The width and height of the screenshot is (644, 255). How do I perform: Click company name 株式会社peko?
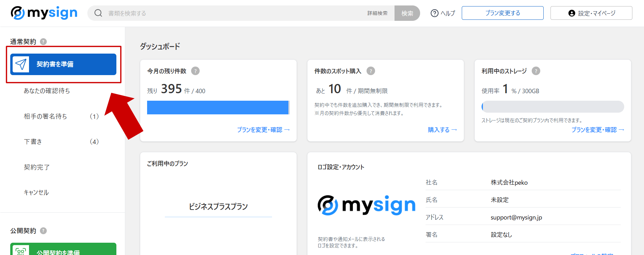click(509, 183)
